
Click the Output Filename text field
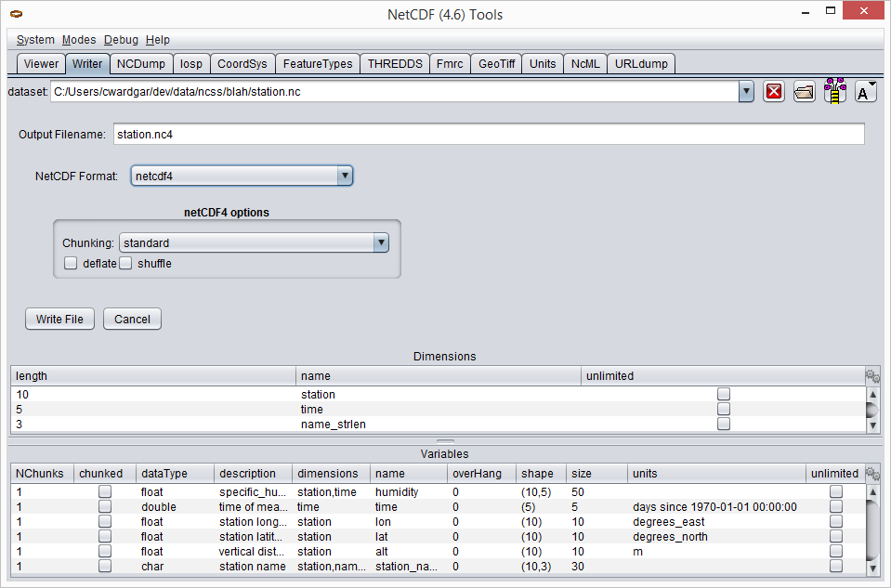tap(488, 134)
